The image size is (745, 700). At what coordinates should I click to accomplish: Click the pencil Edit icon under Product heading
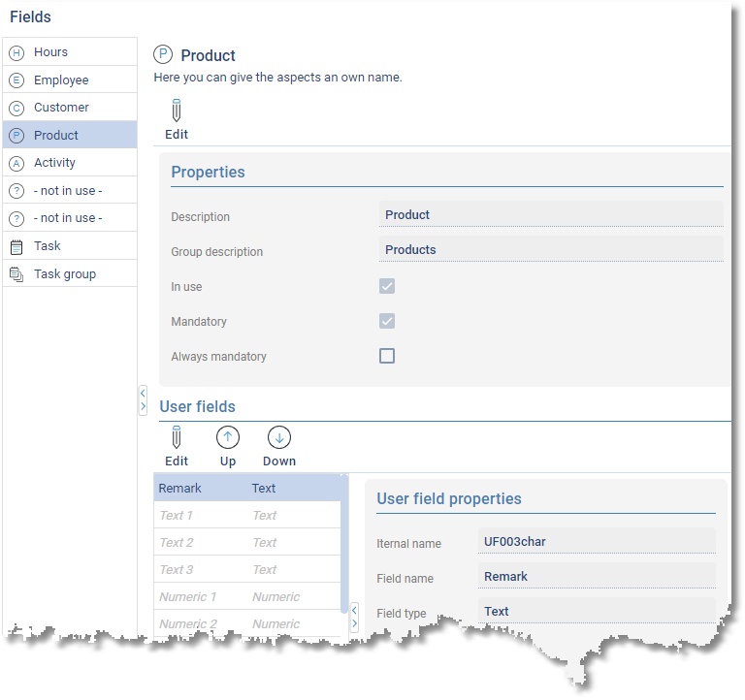coord(177,111)
